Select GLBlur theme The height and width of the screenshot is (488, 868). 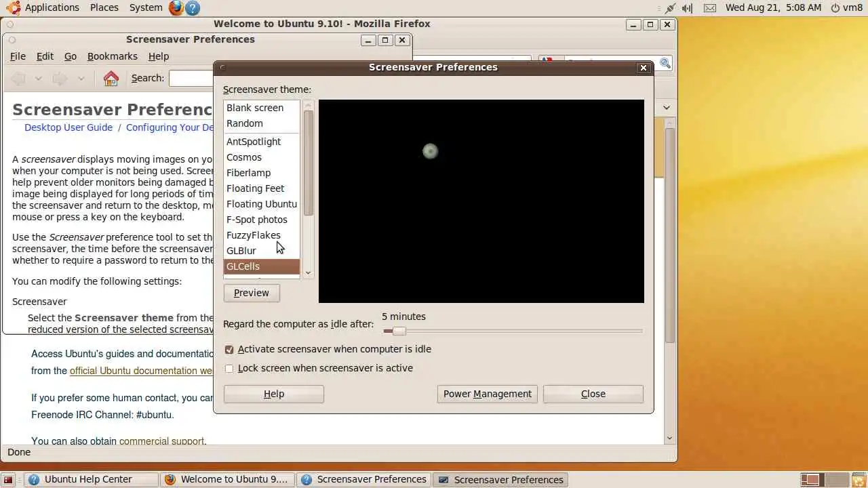tap(262, 251)
